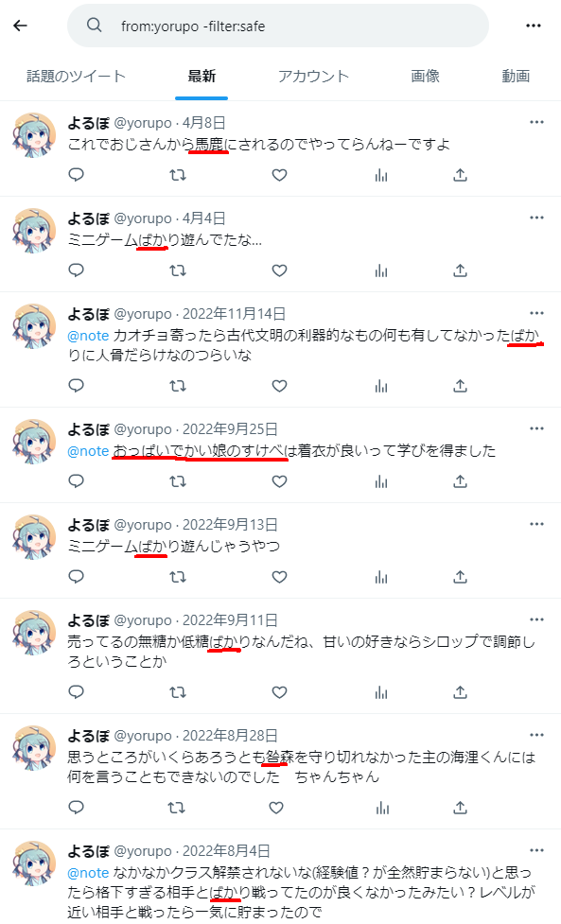Open よるぽ avatar on the 4月8日 tweet
The height and width of the screenshot is (924, 561).
coord(34,135)
